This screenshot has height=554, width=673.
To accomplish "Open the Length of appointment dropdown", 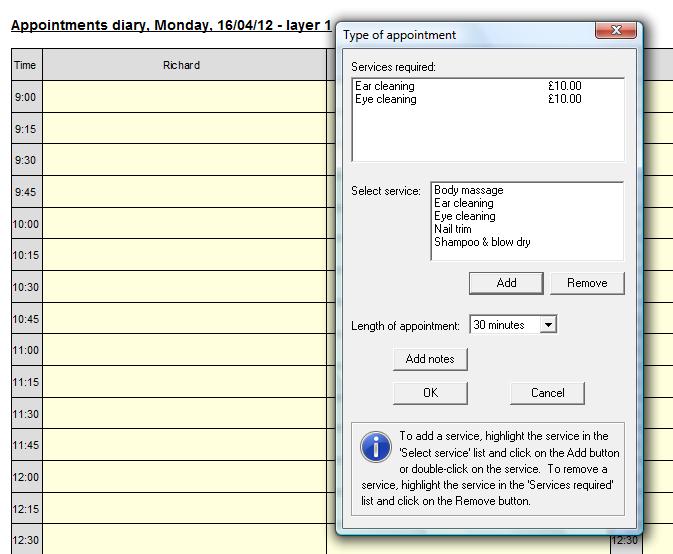I will (547, 325).
